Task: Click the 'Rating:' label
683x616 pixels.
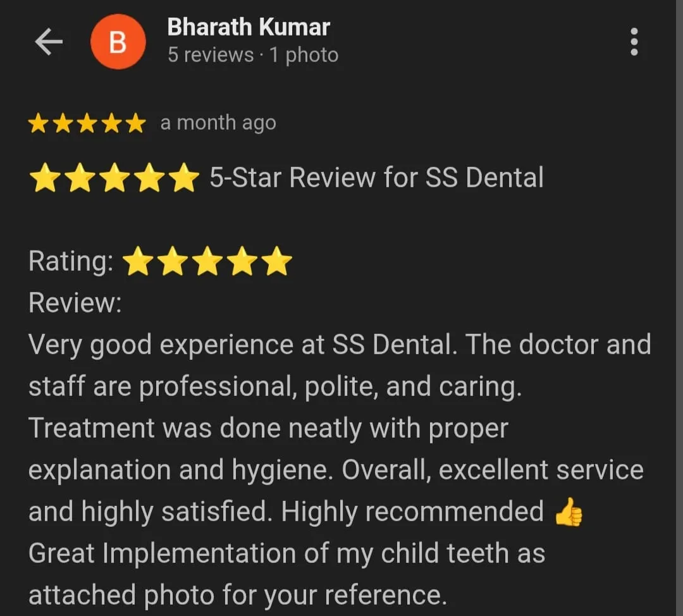Action: pos(71,261)
